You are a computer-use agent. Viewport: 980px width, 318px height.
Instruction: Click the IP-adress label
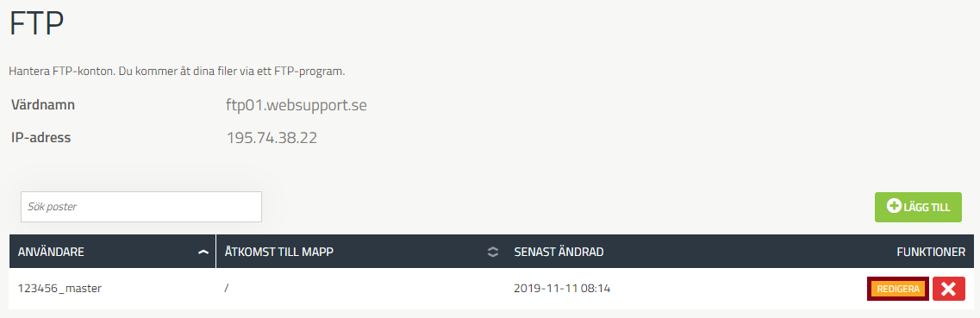click(41, 137)
